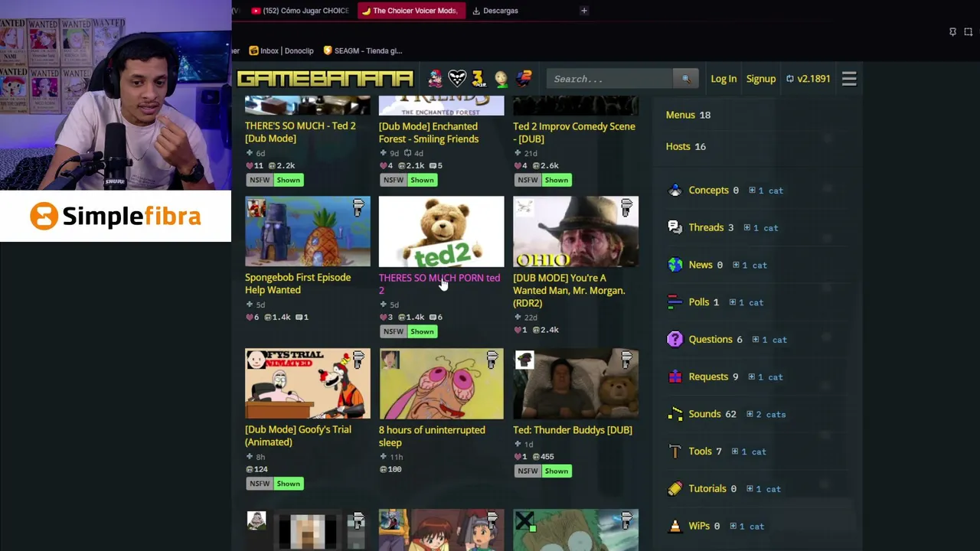Click the magnifier search button

click(685, 79)
